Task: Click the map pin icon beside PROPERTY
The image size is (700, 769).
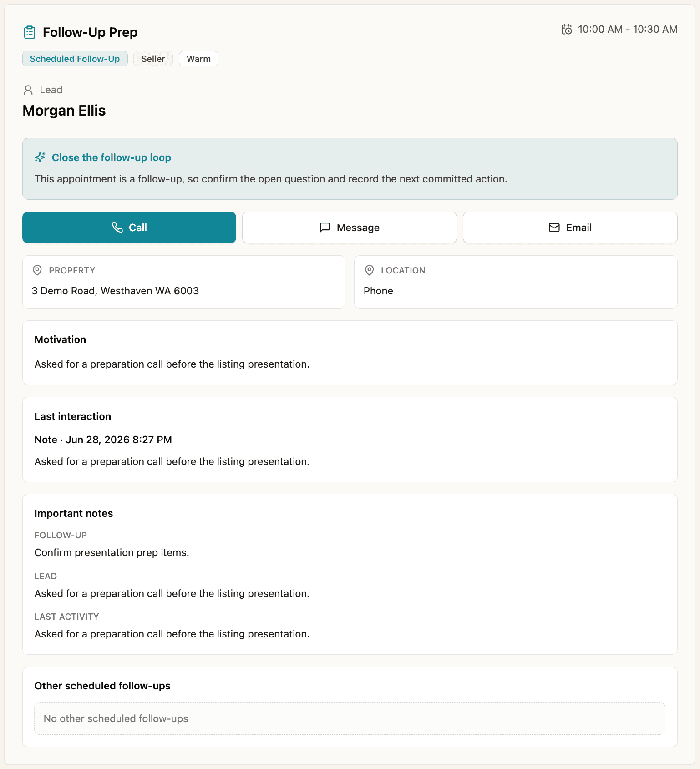Action: [37, 270]
